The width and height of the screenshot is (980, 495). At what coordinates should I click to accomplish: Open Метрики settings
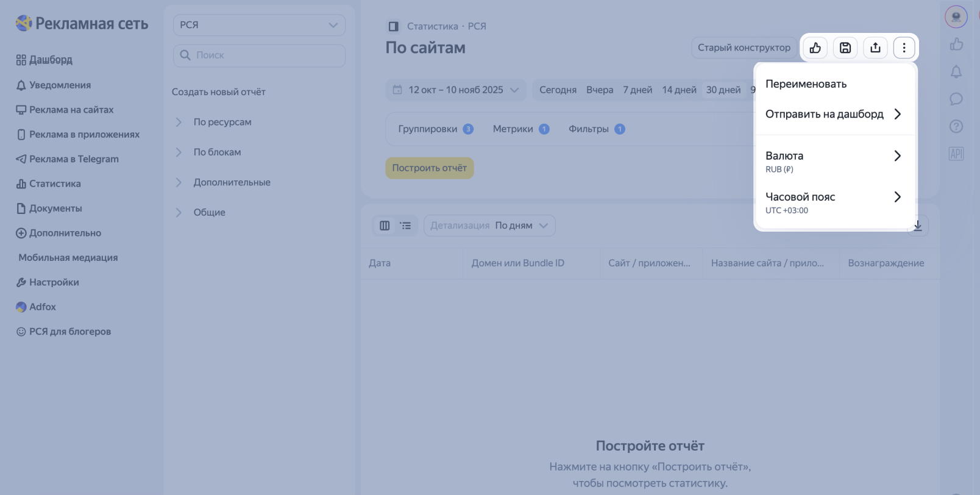pyautogui.click(x=521, y=129)
